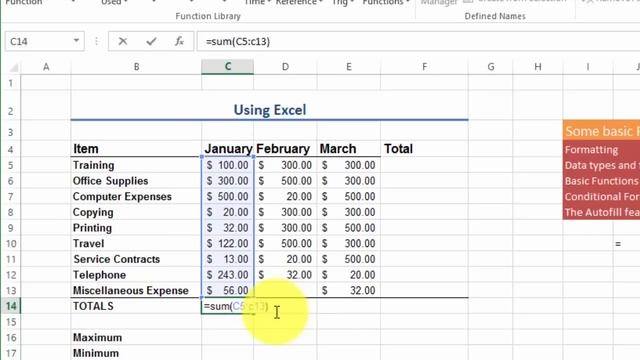Select column H header
The height and width of the screenshot is (360, 640).
[x=538, y=67]
